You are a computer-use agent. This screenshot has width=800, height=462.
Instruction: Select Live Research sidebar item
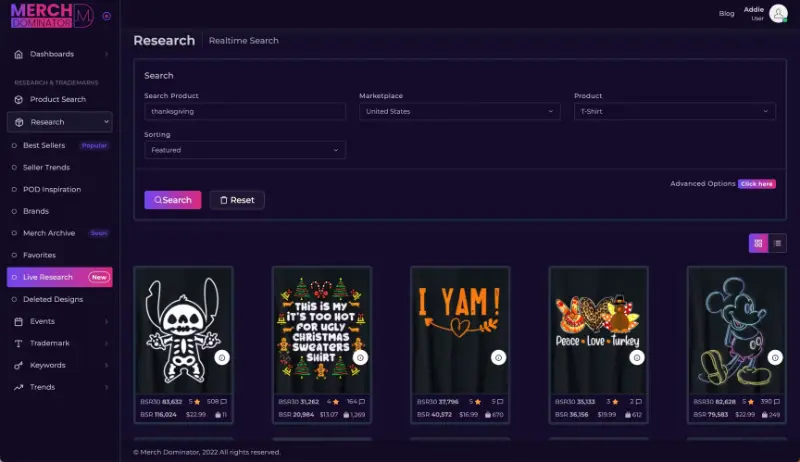click(x=60, y=277)
